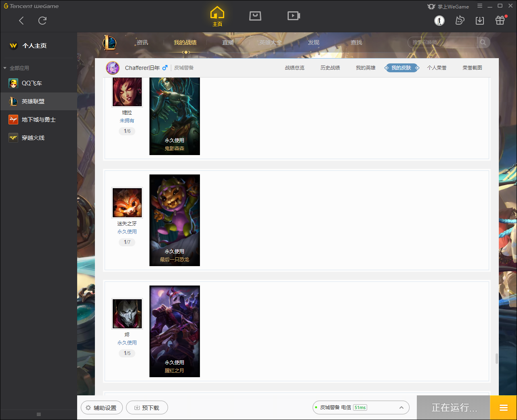517x420 pixels.
Task: Open the download manager icon
Action: tap(480, 20)
